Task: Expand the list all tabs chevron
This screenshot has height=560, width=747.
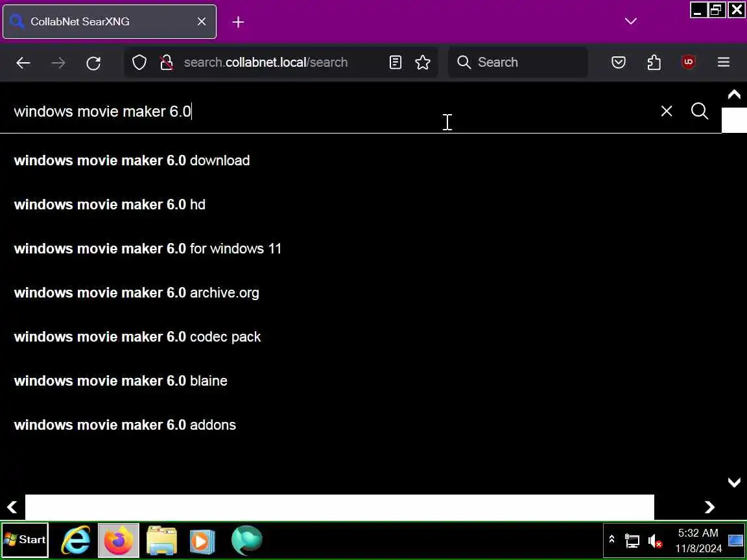Action: click(x=631, y=21)
